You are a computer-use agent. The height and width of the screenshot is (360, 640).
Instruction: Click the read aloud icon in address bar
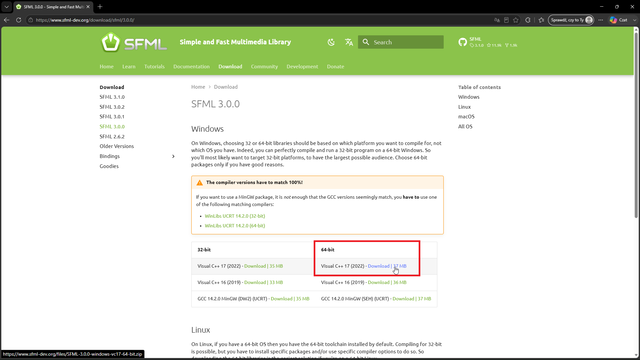[x=497, y=20]
